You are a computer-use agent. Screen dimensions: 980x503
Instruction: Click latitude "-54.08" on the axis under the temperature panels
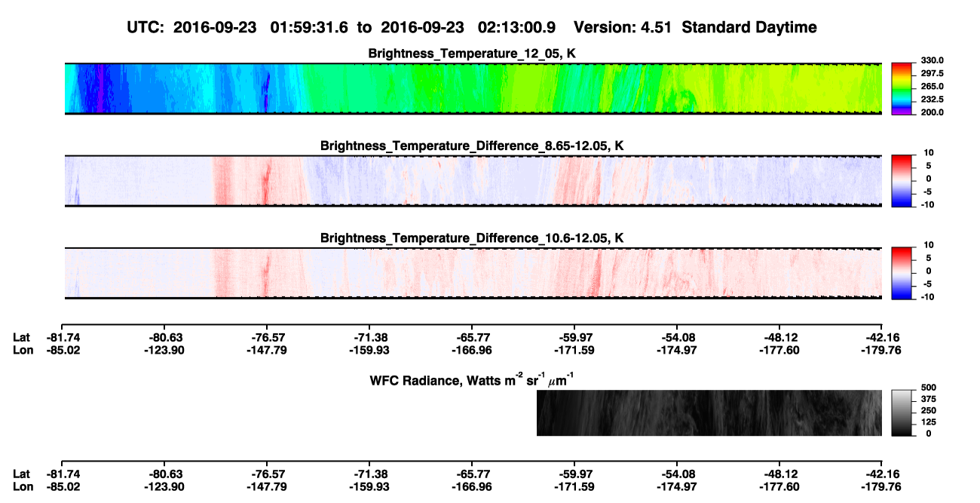[676, 337]
